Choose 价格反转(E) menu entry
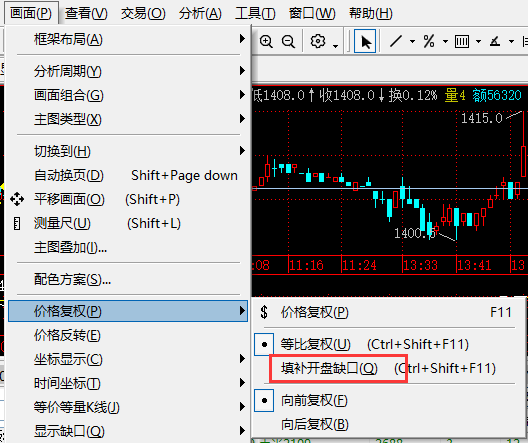Image resolution: width=528 pixels, height=443 pixels. [128, 335]
